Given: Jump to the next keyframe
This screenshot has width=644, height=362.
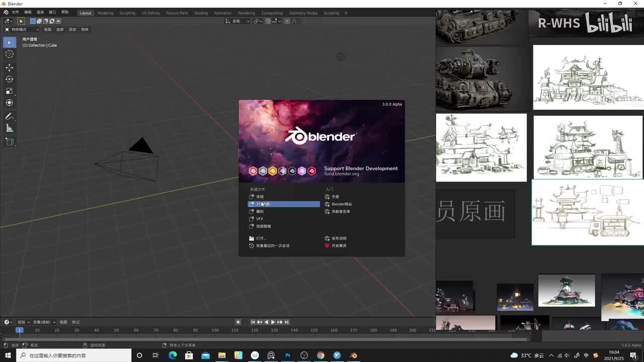Looking at the screenshot, I should 280,322.
